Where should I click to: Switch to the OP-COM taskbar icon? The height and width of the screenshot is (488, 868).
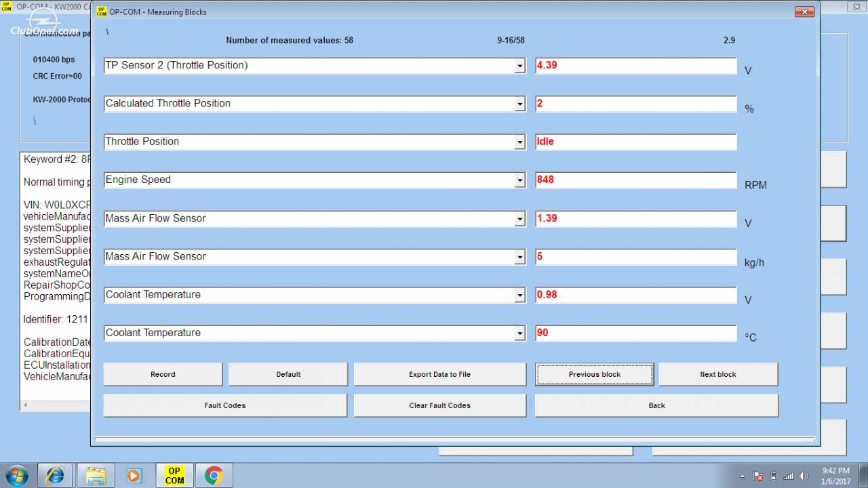tap(175, 476)
